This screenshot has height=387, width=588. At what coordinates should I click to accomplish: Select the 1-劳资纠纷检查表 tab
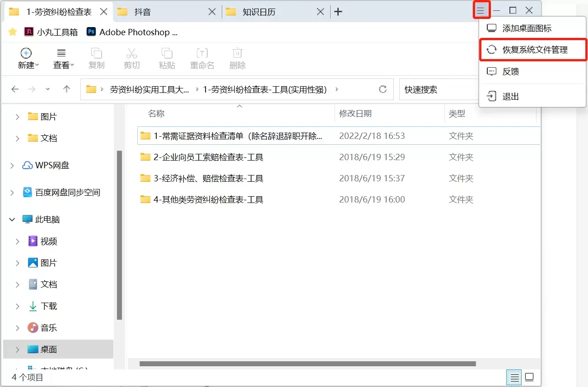pos(59,12)
